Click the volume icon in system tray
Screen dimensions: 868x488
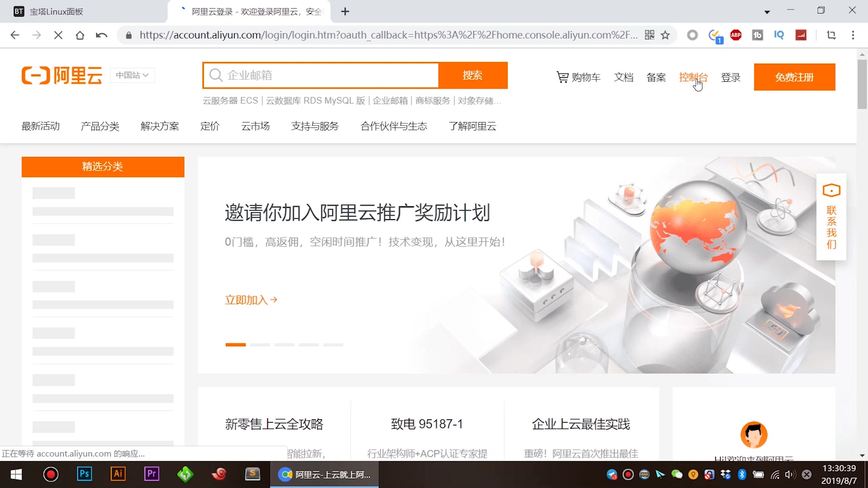point(790,474)
